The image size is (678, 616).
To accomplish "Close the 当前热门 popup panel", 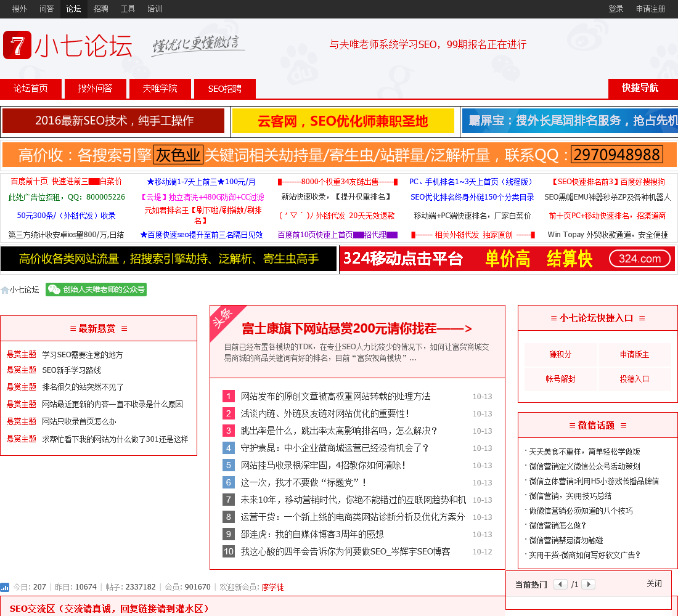I will (x=654, y=583).
